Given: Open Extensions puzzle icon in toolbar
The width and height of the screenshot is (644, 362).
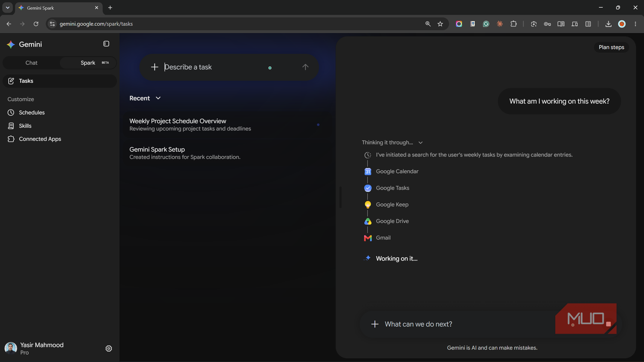Looking at the screenshot, I should tap(513, 24).
